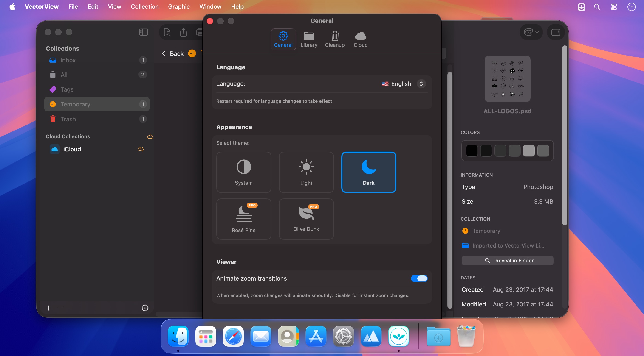
Task: Click the sidebar settings gear icon
Action: (x=145, y=308)
